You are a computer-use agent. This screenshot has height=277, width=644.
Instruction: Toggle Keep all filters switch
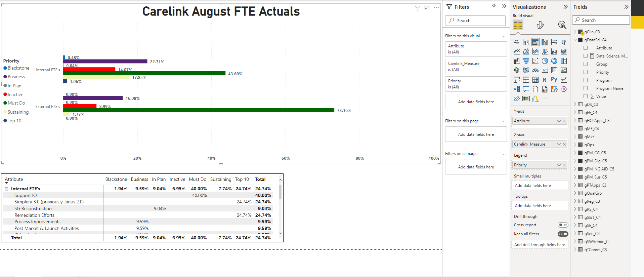coord(563,234)
